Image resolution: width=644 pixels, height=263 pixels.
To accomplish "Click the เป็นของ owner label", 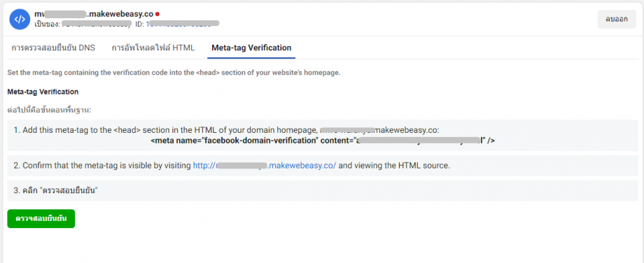I will 46,24.
